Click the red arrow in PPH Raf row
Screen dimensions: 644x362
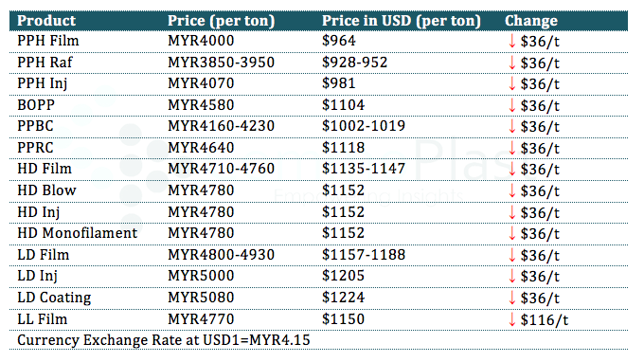pos(511,63)
